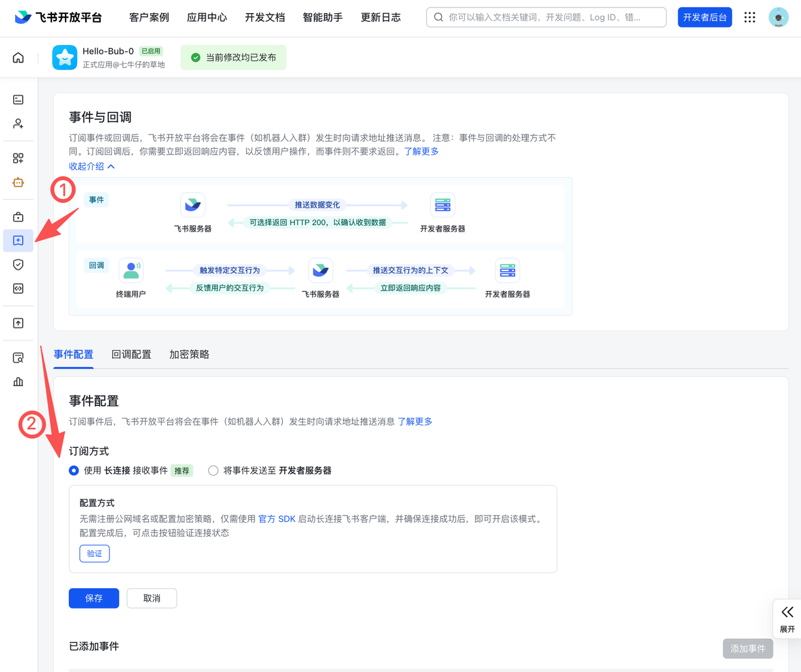Screen dimensions: 801x672
Task: Select 将事件发送至开发者服务器 radio option
Action: click(213, 471)
